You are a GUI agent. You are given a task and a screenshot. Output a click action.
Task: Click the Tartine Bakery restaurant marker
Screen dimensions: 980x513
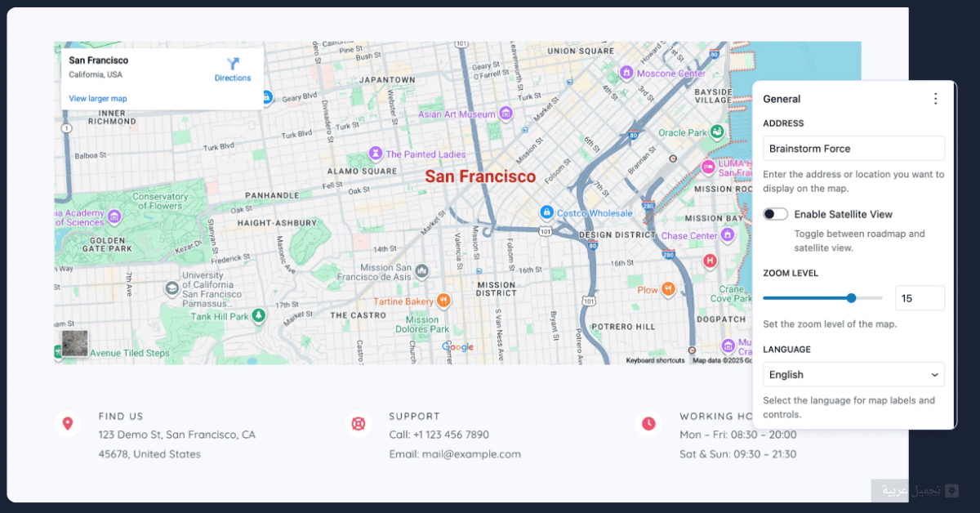click(444, 301)
